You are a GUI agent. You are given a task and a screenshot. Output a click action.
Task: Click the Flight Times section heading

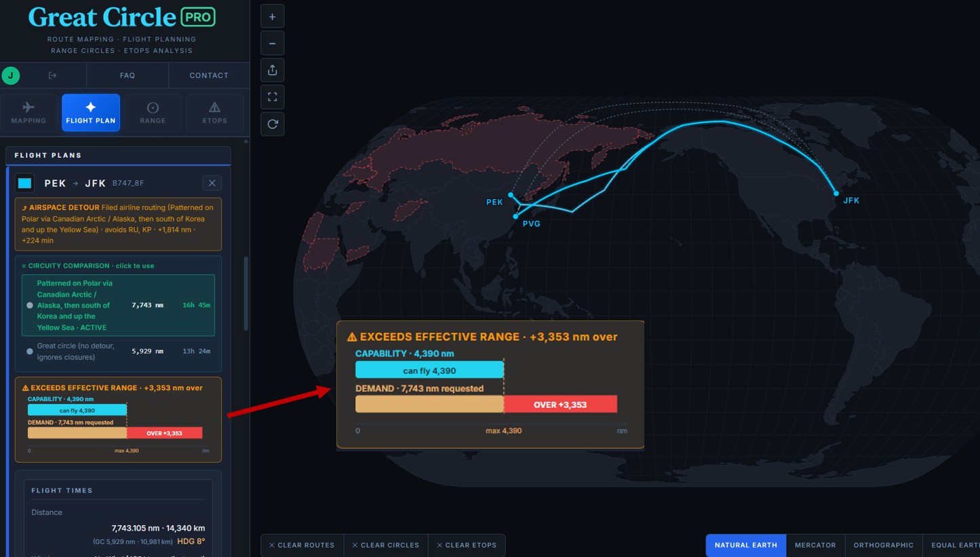(62, 491)
